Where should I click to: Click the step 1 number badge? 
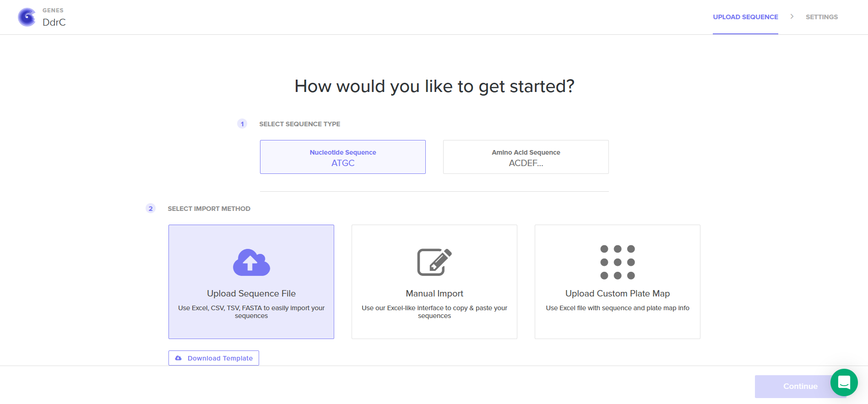pyautogui.click(x=242, y=124)
